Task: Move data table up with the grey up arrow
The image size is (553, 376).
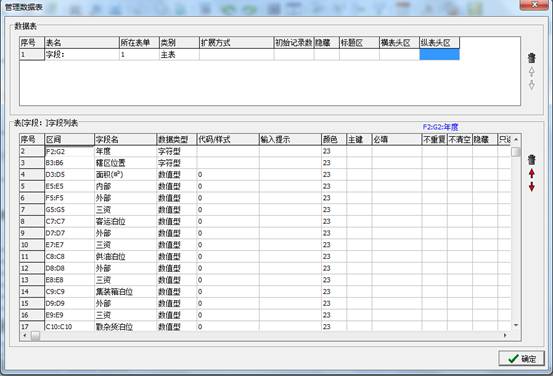Action: tap(531, 72)
